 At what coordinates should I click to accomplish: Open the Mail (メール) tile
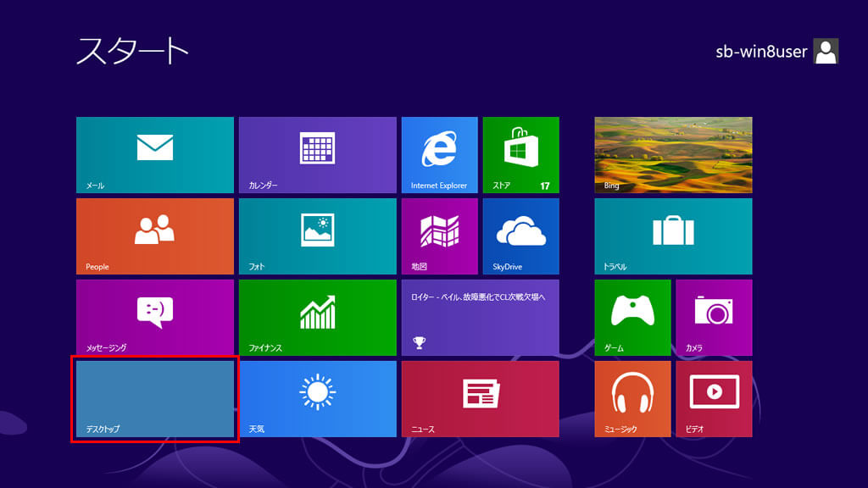(x=154, y=154)
